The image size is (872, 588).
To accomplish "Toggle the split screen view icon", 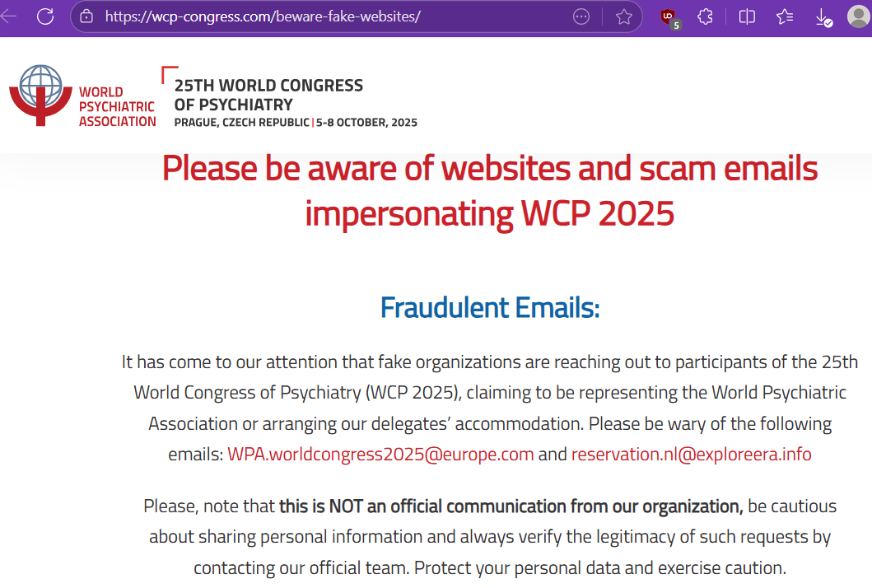I will (747, 16).
